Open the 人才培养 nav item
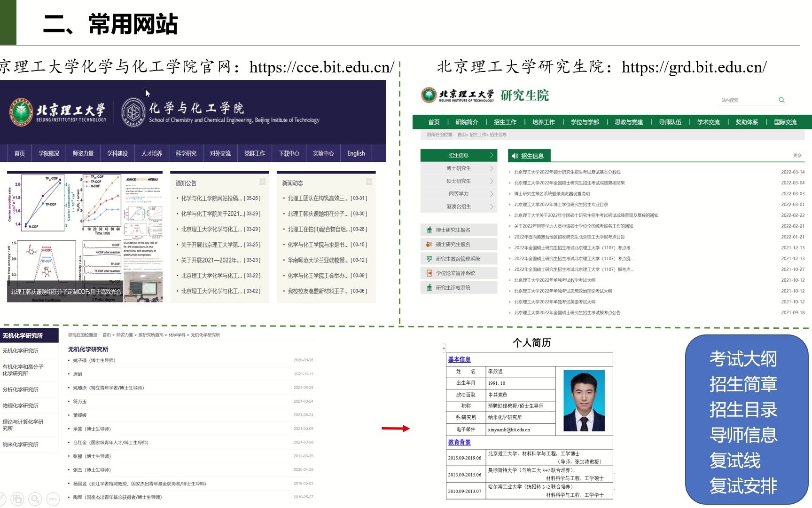This screenshot has width=812, height=508. tap(152, 153)
